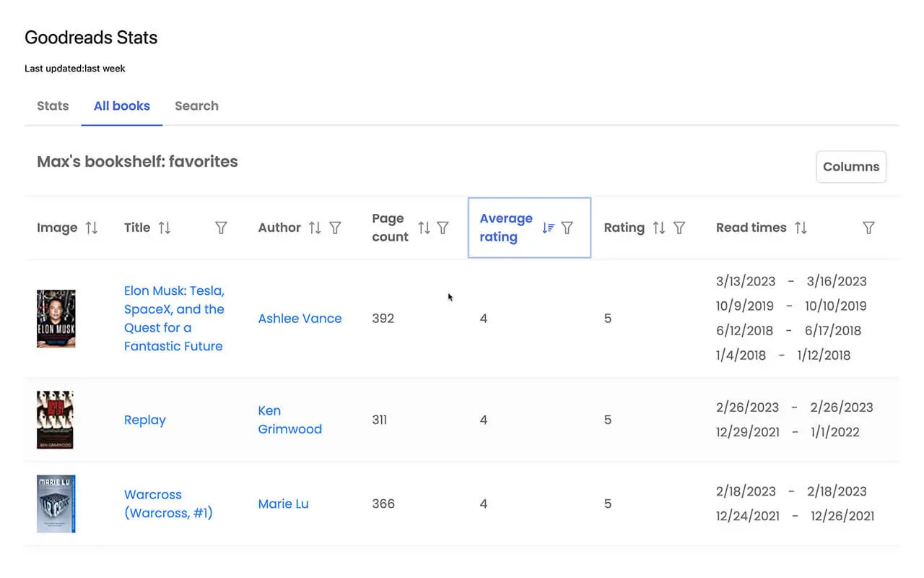Filter the Rating column
The image size is (924, 578).
tap(679, 228)
